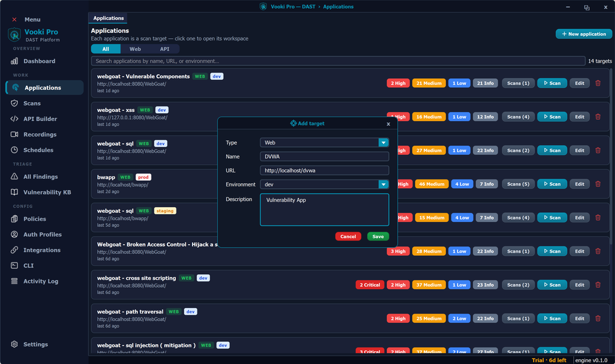Delete webgoat - Vulnerable Components with trash icon
Image resolution: width=615 pixels, height=364 pixels.
598,83
